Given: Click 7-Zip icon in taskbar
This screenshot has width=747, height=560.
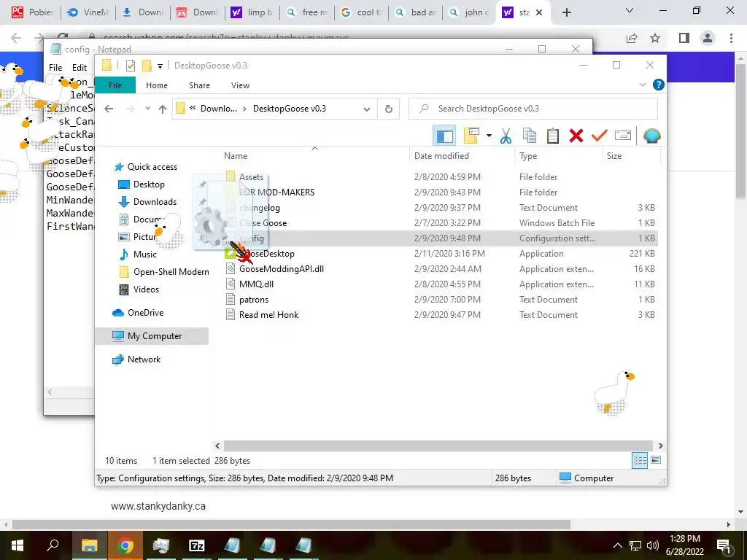Looking at the screenshot, I should (x=197, y=545).
